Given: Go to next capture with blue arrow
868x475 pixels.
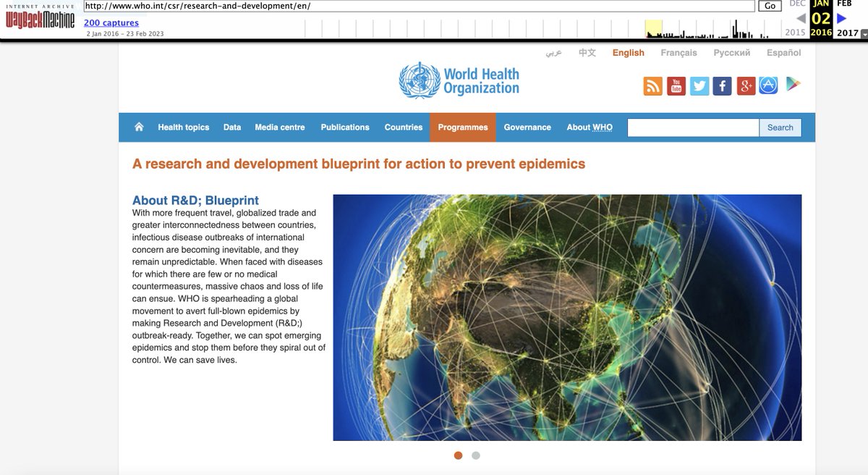Looking at the screenshot, I should 841,19.
